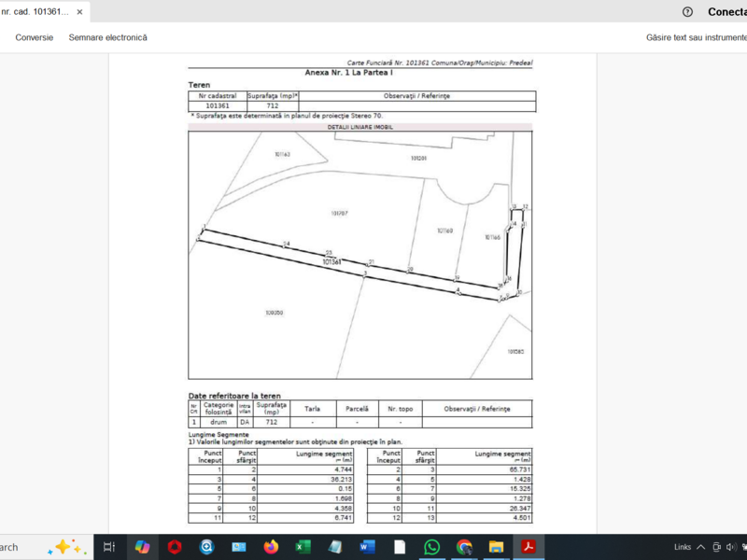Open the red hexagon app in taskbar
Viewport: 747px width, 560px height.
pos(175,547)
